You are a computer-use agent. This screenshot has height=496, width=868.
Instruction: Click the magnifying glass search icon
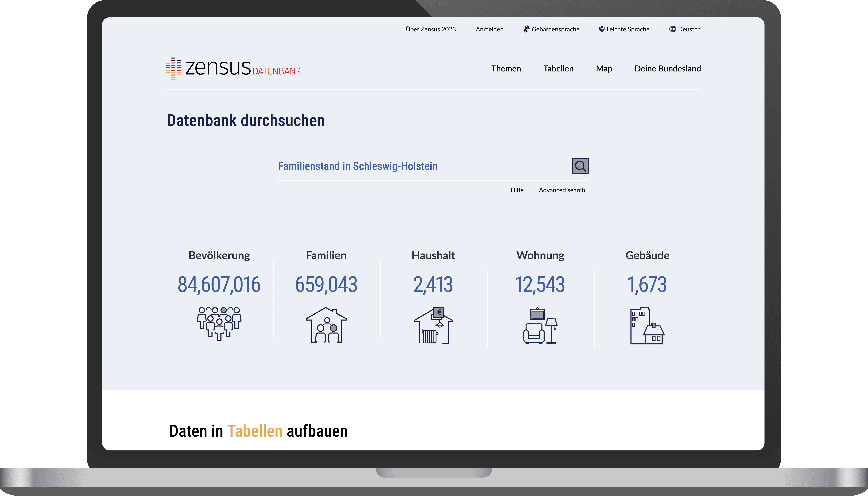coord(580,166)
